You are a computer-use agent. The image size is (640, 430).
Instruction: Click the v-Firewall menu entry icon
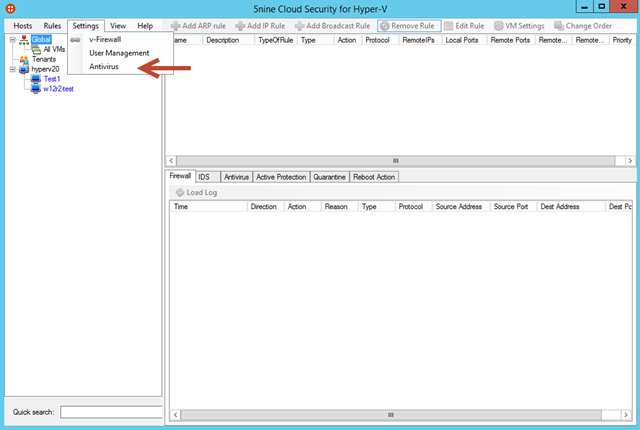tap(75, 40)
